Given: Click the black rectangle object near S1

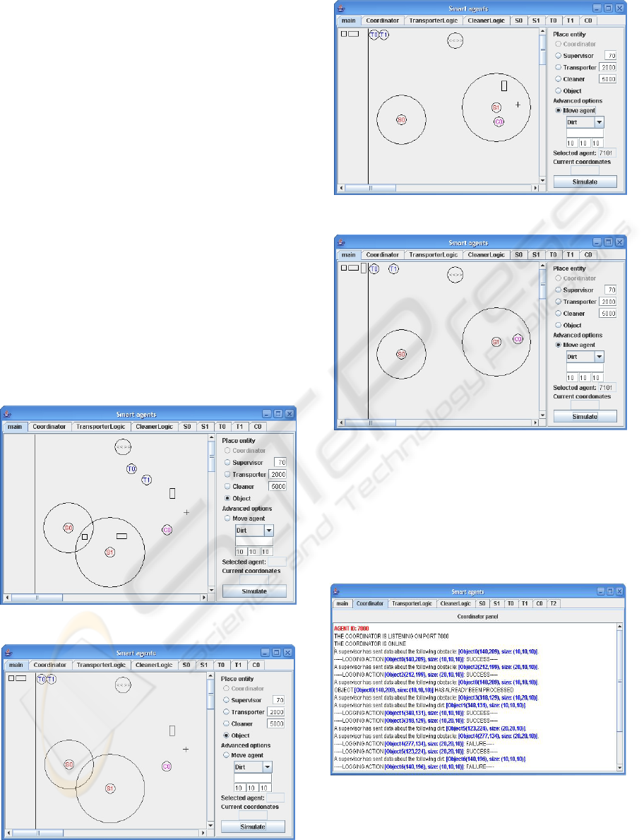Looking at the screenshot, I should pyautogui.click(x=504, y=85).
